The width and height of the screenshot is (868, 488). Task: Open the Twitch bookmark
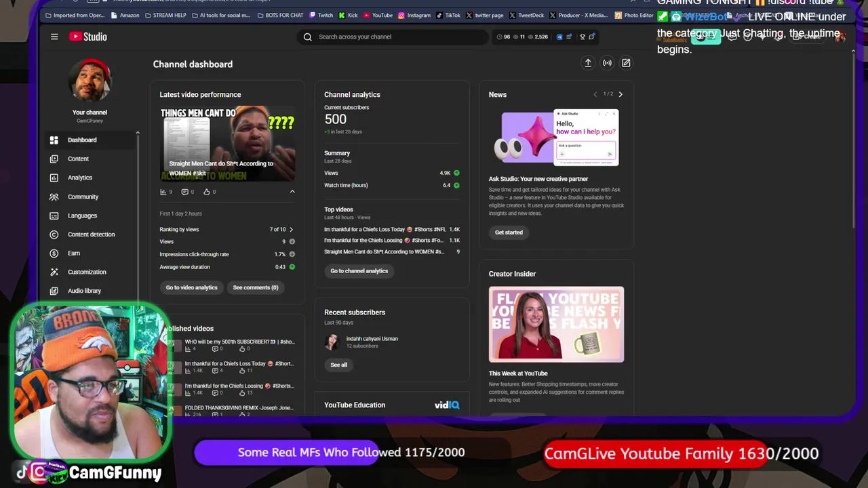pos(321,15)
